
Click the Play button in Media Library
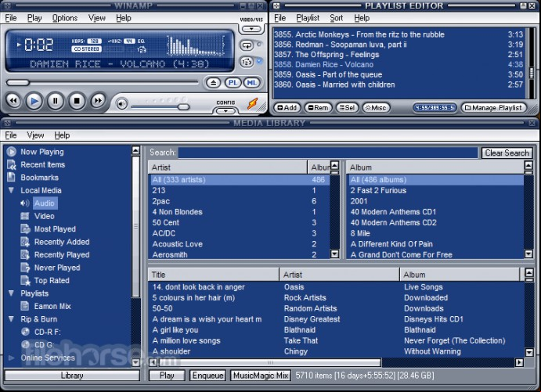pos(167,376)
